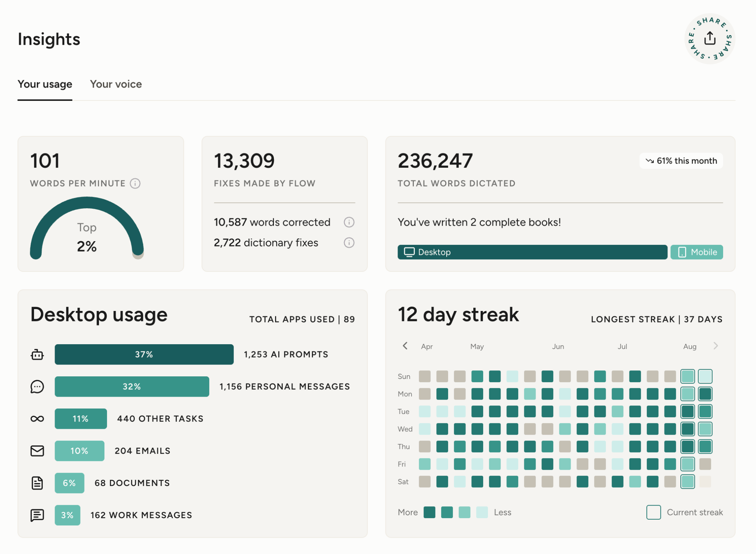
Task: Click the 32% personal messages bar
Action: click(x=132, y=387)
